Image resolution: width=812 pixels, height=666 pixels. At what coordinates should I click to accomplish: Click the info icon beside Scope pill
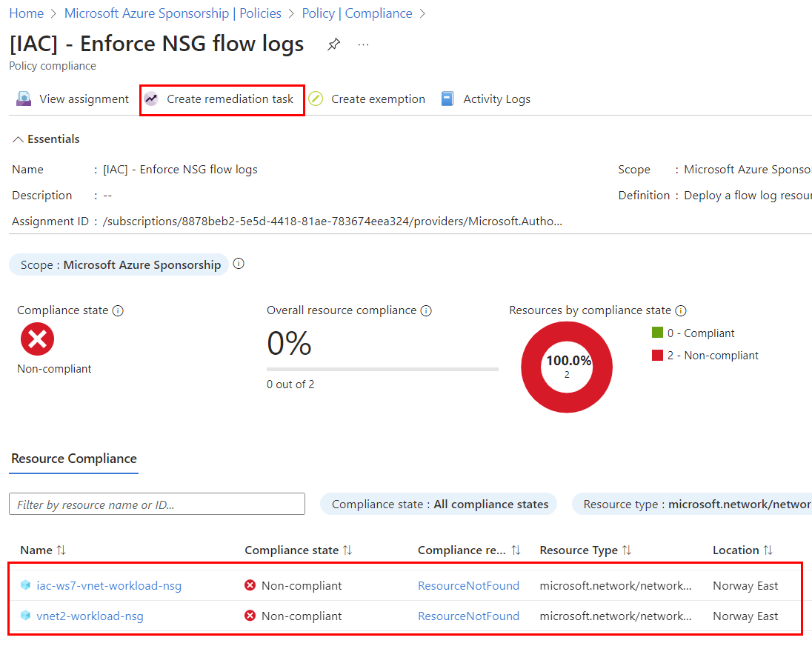[239, 264]
